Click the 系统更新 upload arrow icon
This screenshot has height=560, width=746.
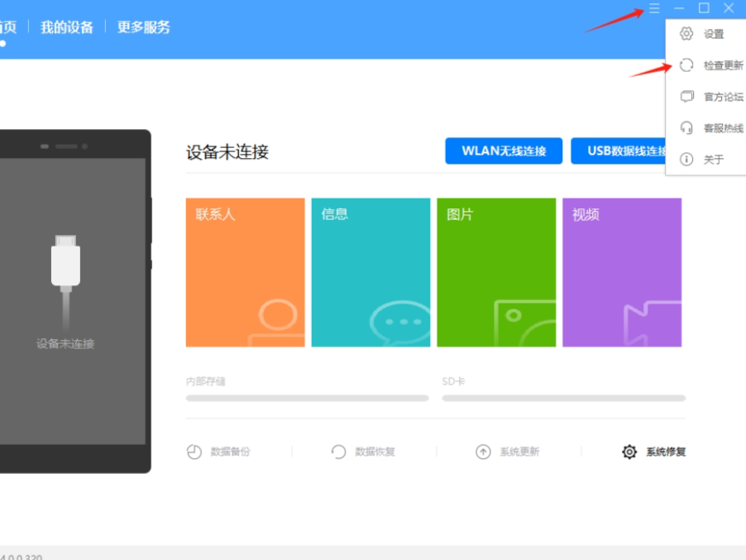click(x=483, y=452)
